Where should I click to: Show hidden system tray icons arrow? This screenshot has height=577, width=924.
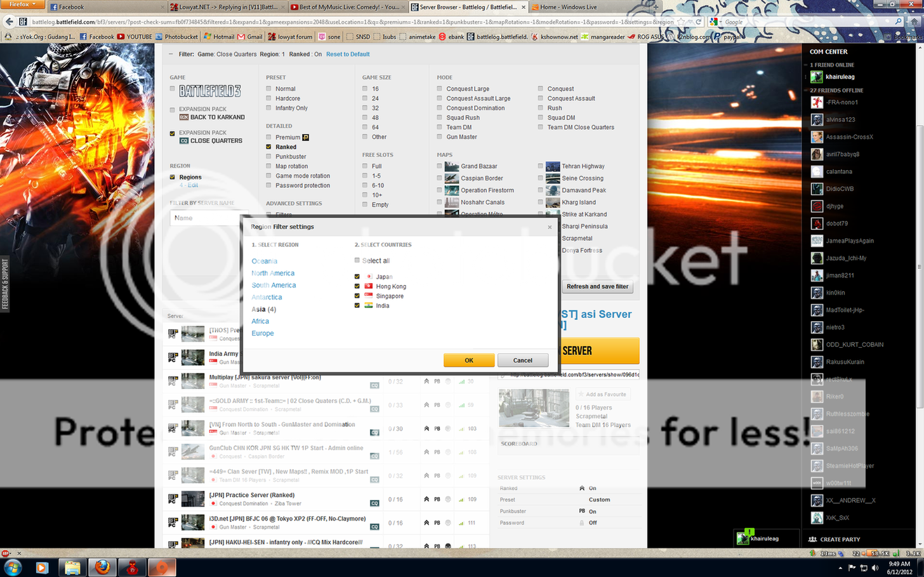[x=840, y=567]
